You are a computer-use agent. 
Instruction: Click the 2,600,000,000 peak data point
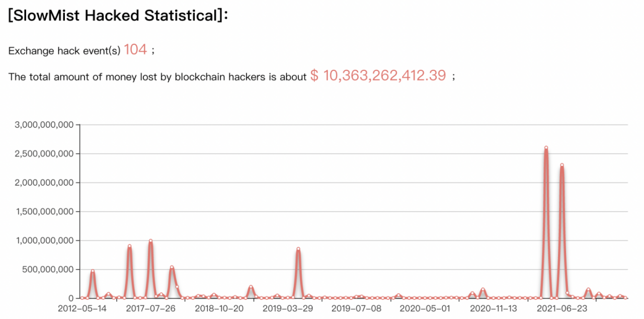click(x=546, y=148)
